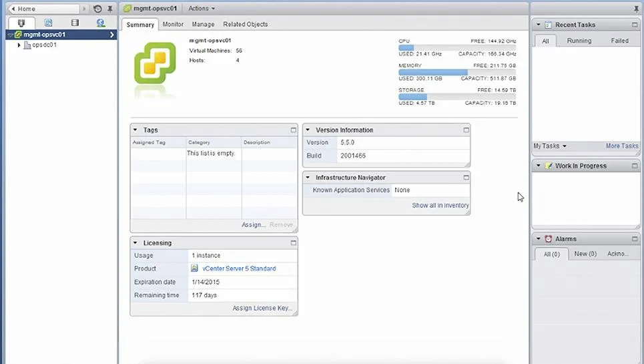Screen dimensions: 644x364
Task: Click Show all in inventory link
Action: (x=440, y=206)
